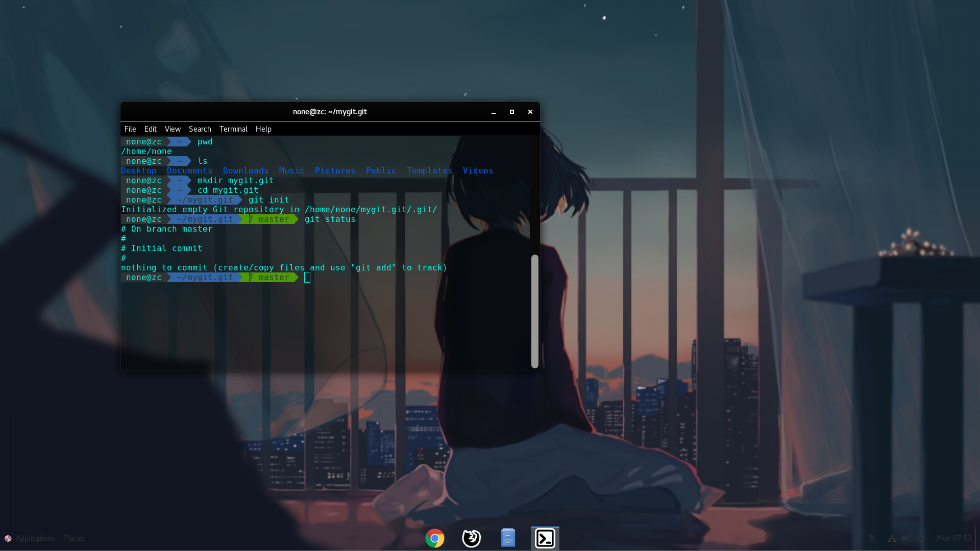Click the power status icon in the tray
The image size is (980, 551).
pos(920,538)
